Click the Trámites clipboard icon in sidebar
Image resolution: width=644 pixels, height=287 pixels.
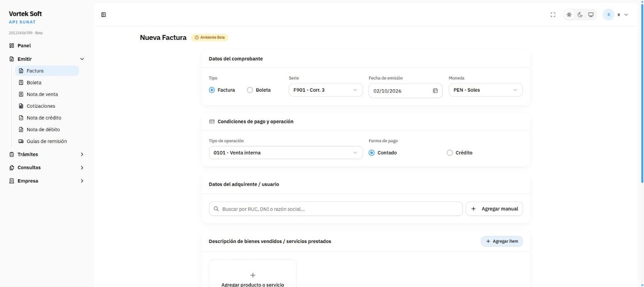click(x=11, y=155)
